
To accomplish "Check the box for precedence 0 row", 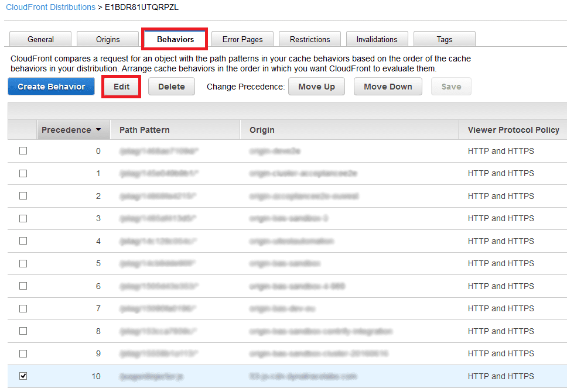I will (23, 151).
